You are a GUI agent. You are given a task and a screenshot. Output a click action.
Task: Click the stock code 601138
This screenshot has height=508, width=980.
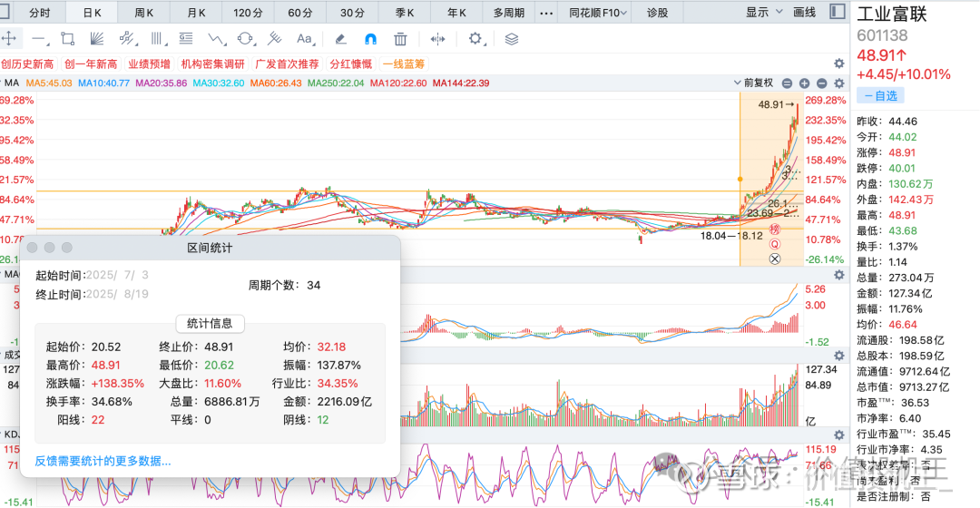[x=882, y=35]
